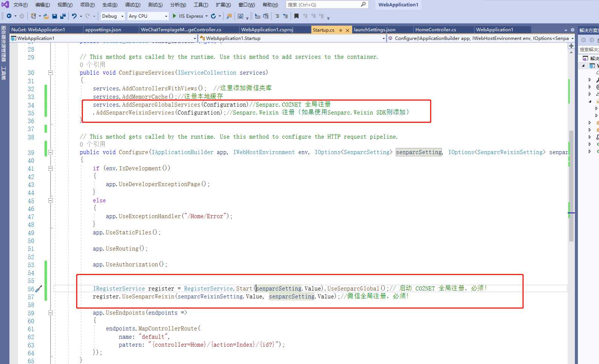
Task: Click the WebApplication1 title label in title bar
Action: (398, 5)
